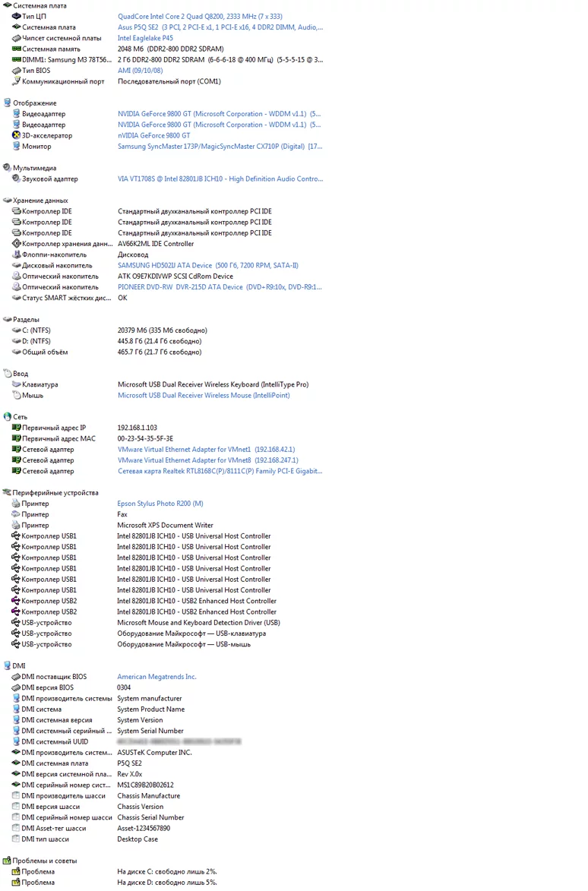The width and height of the screenshot is (588, 891).
Task: Click the D: (NTFS) partition icon
Action: [17, 341]
